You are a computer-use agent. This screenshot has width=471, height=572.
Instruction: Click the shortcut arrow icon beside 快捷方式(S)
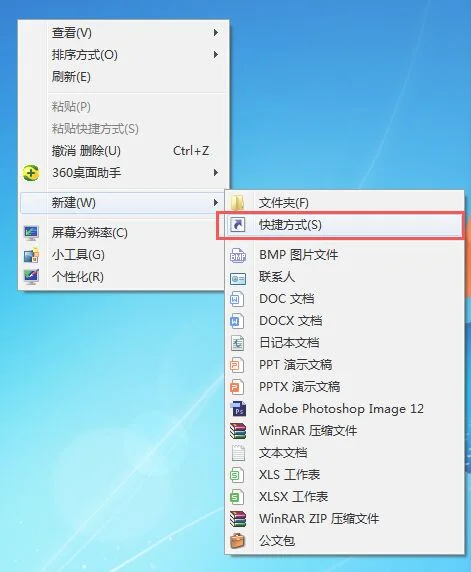(x=238, y=225)
